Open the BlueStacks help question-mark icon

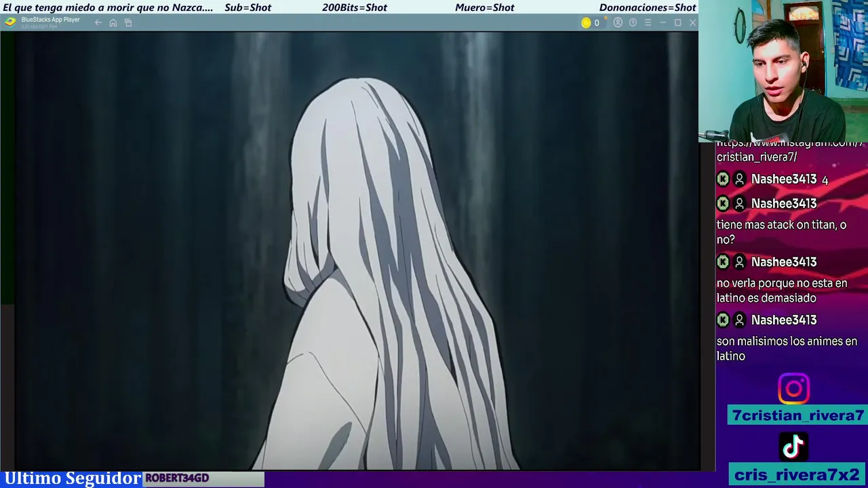(x=633, y=23)
